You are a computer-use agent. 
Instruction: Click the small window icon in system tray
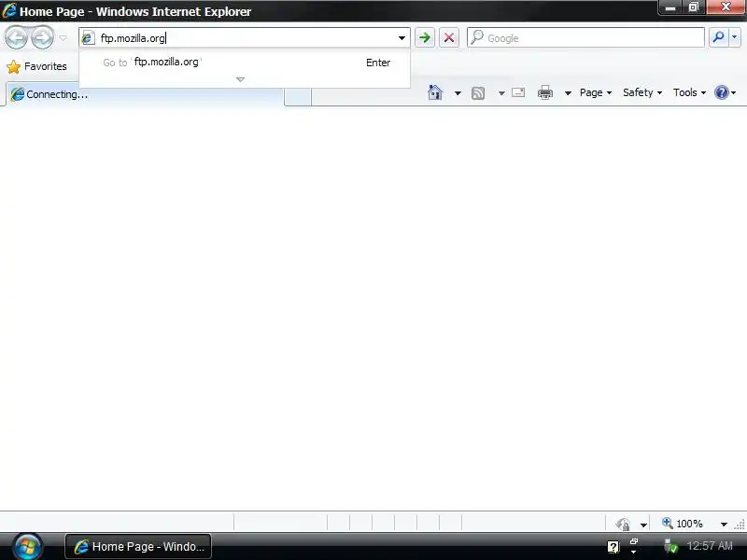point(634,541)
